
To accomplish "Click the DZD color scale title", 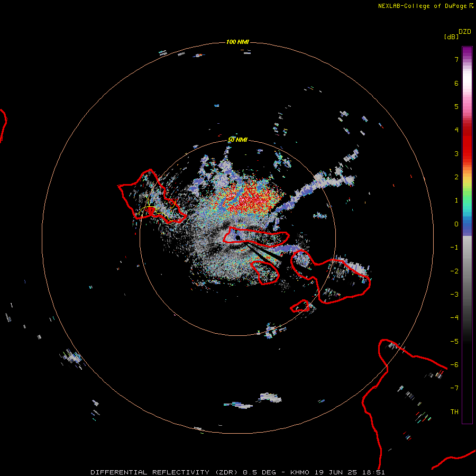I will (465, 32).
